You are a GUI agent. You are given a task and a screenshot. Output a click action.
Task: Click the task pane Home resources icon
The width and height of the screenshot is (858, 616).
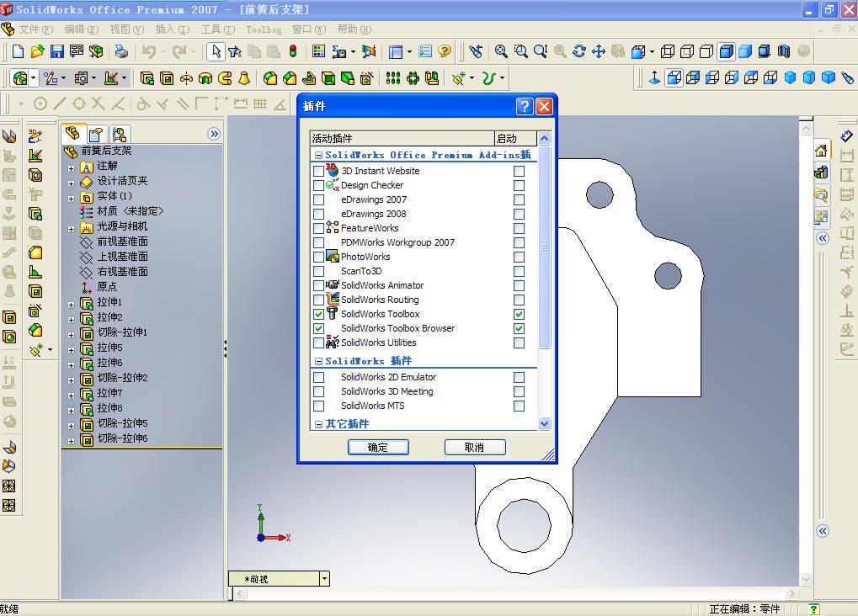[821, 151]
